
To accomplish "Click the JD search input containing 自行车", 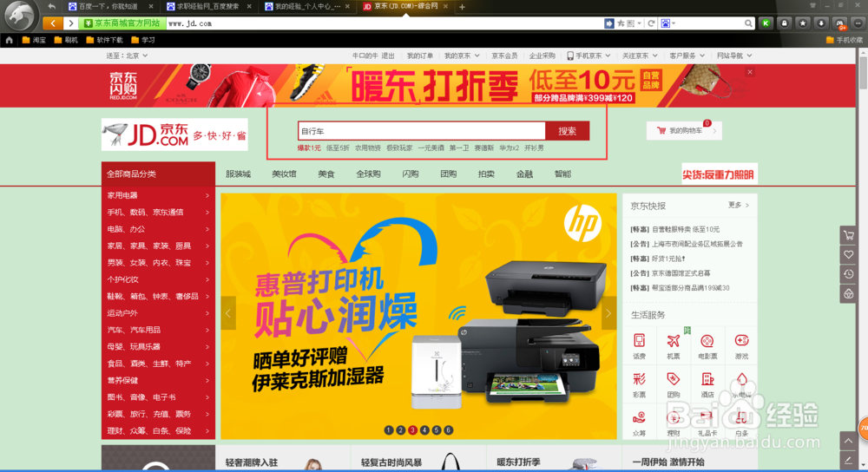I will [x=421, y=131].
